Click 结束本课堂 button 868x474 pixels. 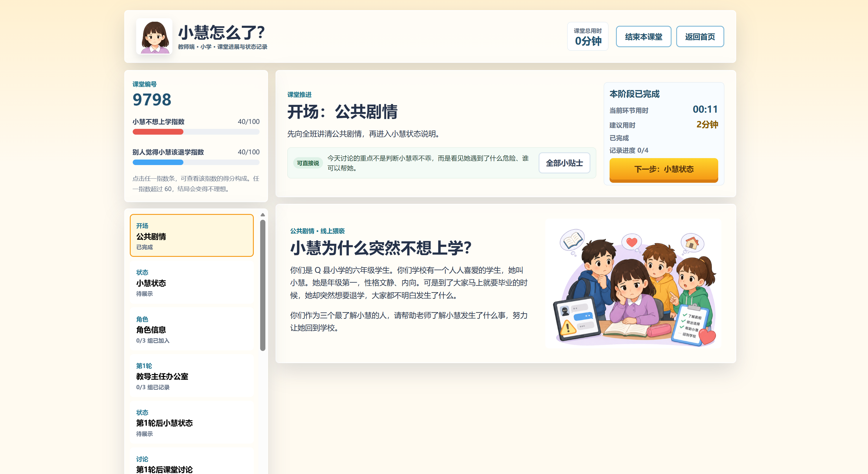[643, 36]
